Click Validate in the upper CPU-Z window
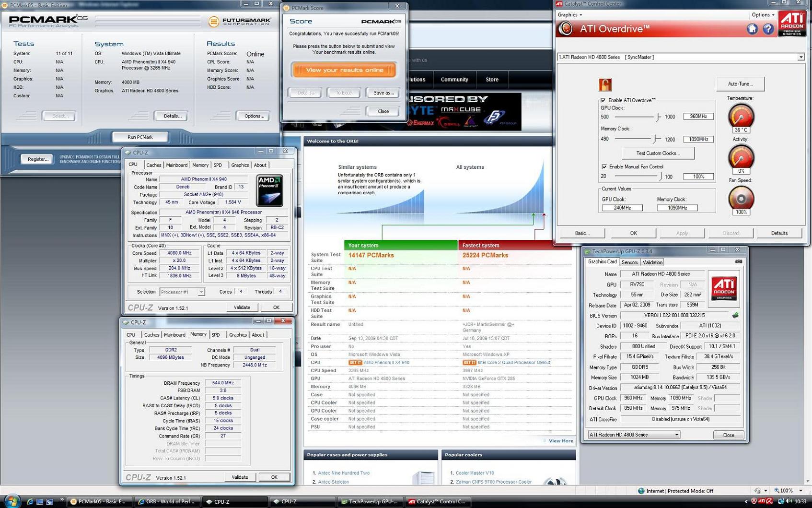 242,307
